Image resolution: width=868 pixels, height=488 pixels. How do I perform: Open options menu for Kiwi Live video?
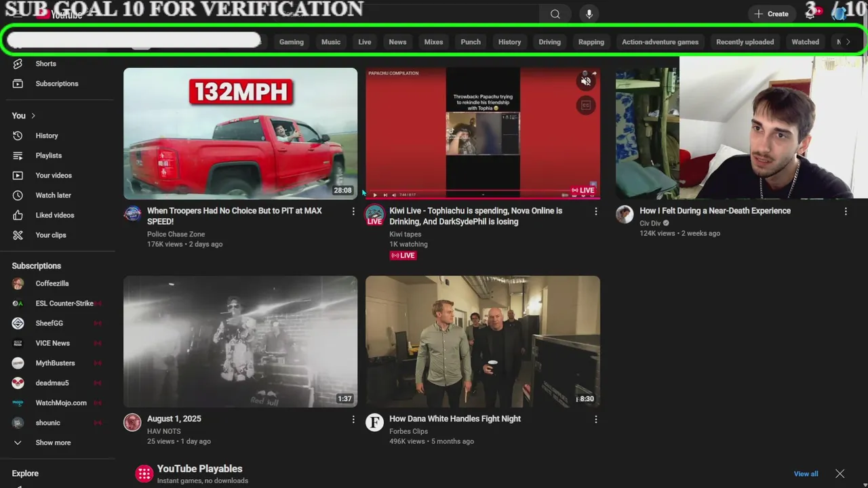click(596, 211)
